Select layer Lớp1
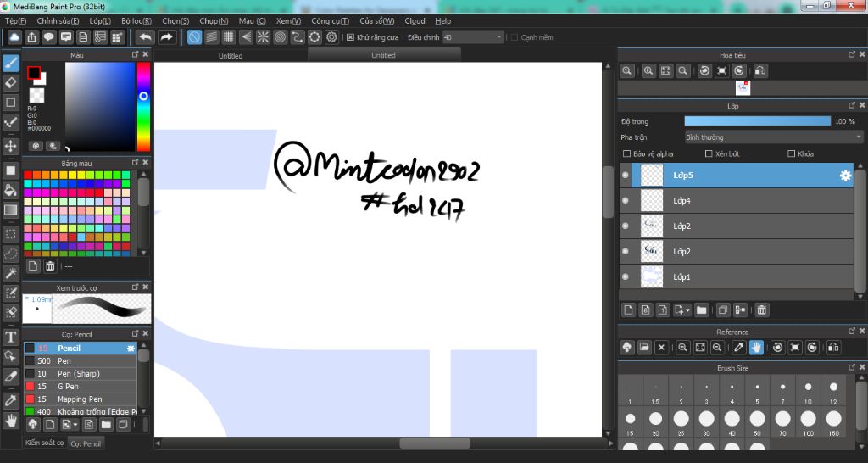The image size is (868, 463). click(737, 277)
